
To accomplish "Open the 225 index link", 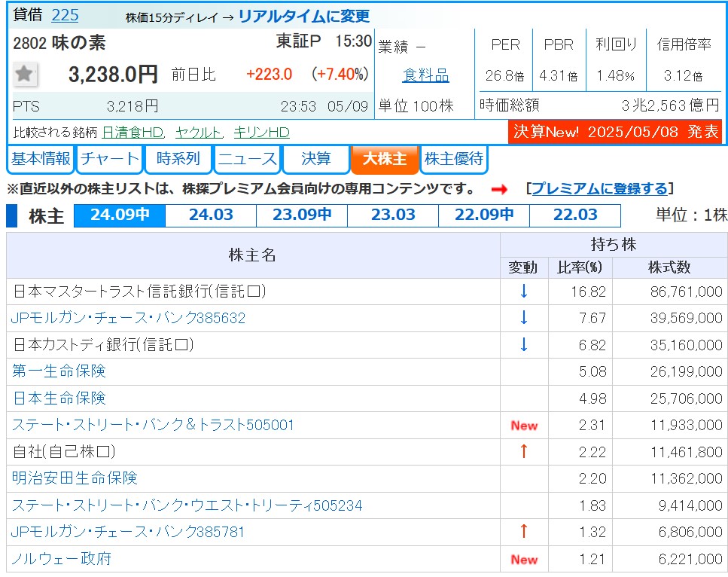I will (65, 15).
